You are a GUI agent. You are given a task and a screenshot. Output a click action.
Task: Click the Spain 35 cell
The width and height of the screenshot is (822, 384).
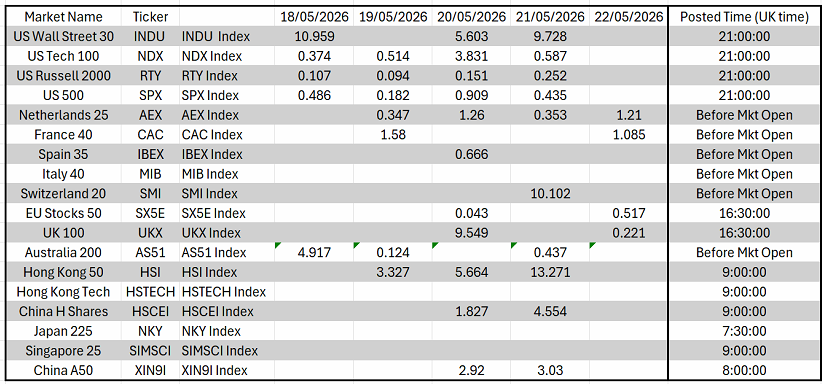coord(63,154)
